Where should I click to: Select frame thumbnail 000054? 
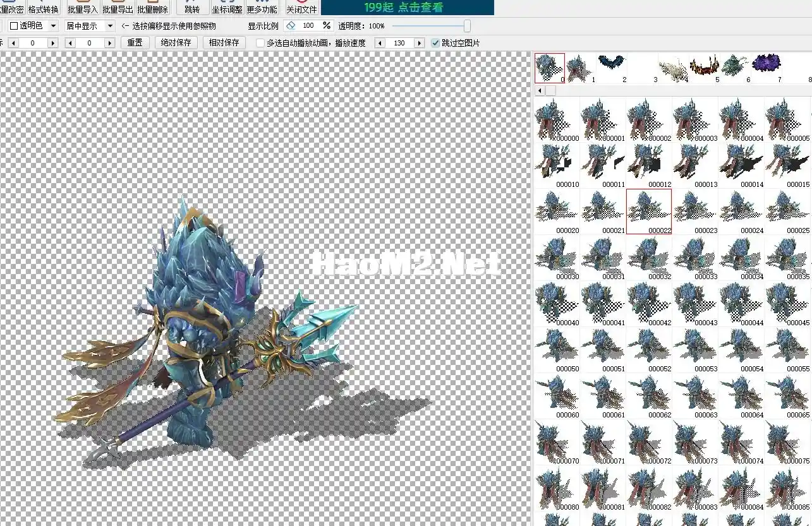741,350
